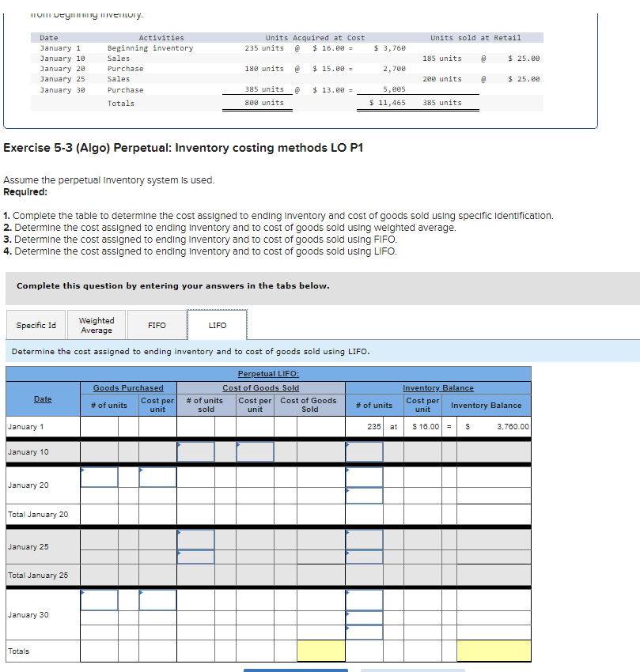Open the Weighted Average tab
This screenshot has width=640, height=672.
coord(96,324)
